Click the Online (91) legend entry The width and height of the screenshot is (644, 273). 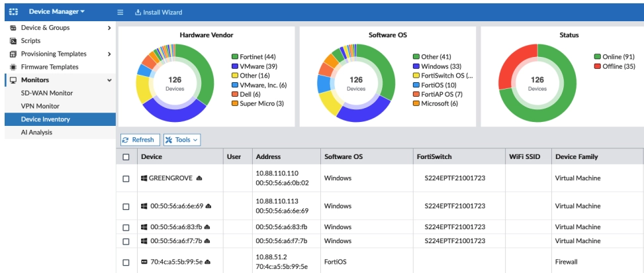point(614,57)
